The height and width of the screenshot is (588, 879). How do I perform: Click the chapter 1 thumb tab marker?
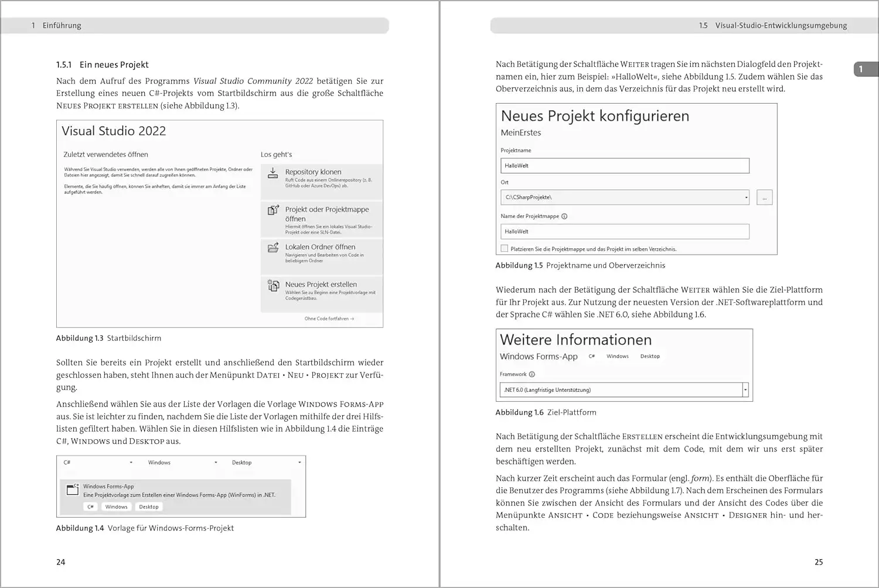[x=863, y=69]
